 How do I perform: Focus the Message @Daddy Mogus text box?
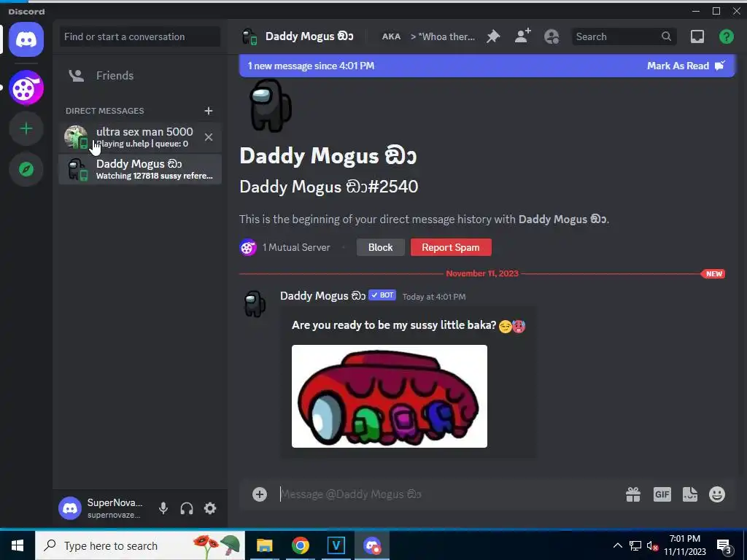(x=448, y=494)
